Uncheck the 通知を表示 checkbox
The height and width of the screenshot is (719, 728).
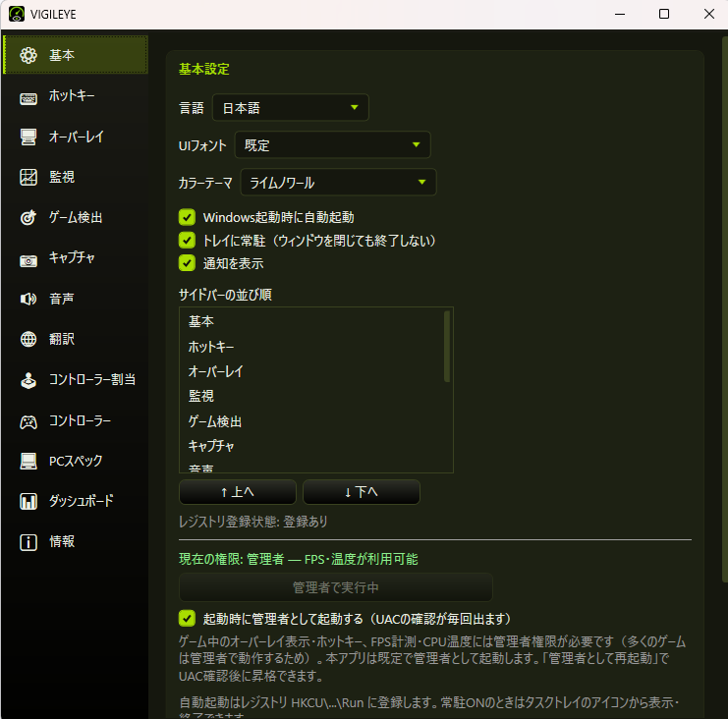pyautogui.click(x=187, y=262)
